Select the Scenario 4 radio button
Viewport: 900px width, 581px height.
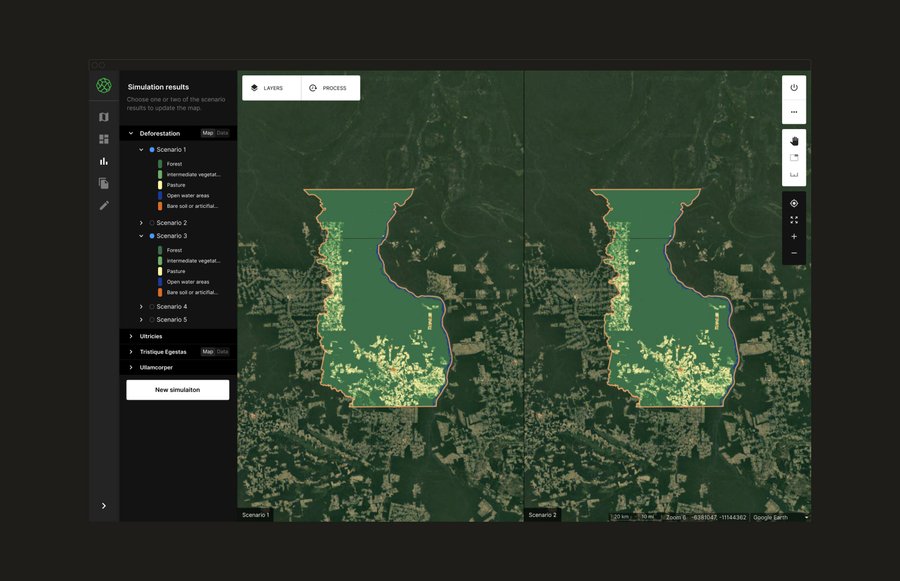[x=152, y=307]
